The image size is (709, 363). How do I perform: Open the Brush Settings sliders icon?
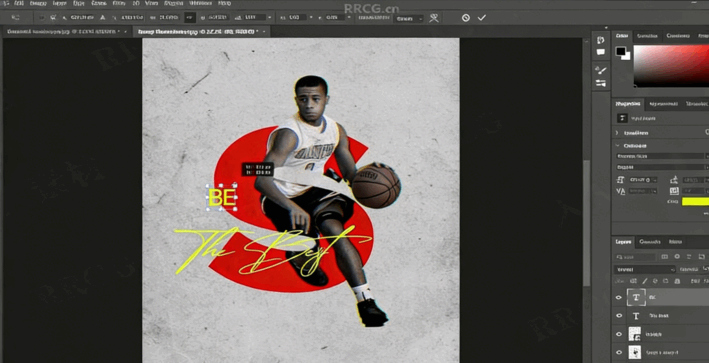pyautogui.click(x=600, y=83)
